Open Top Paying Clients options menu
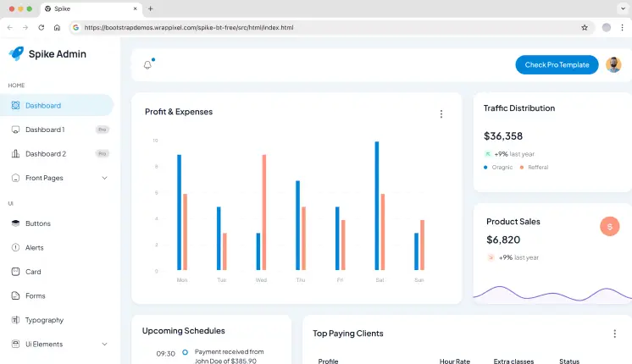This screenshot has width=632, height=364. pos(614,334)
